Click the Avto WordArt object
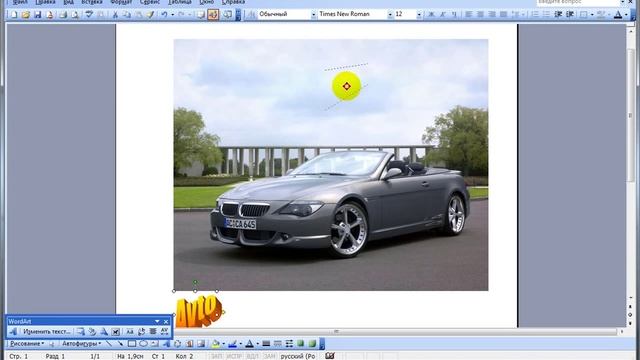The width and height of the screenshot is (640, 360). [199, 311]
